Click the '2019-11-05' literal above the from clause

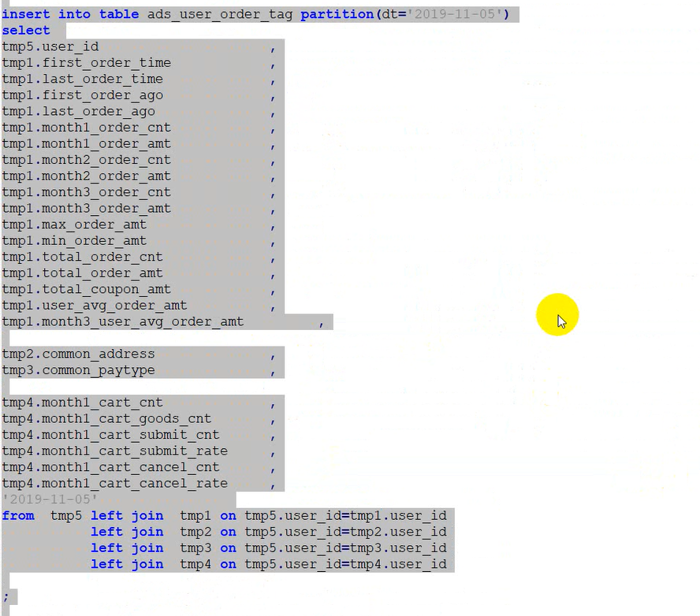coord(50,499)
